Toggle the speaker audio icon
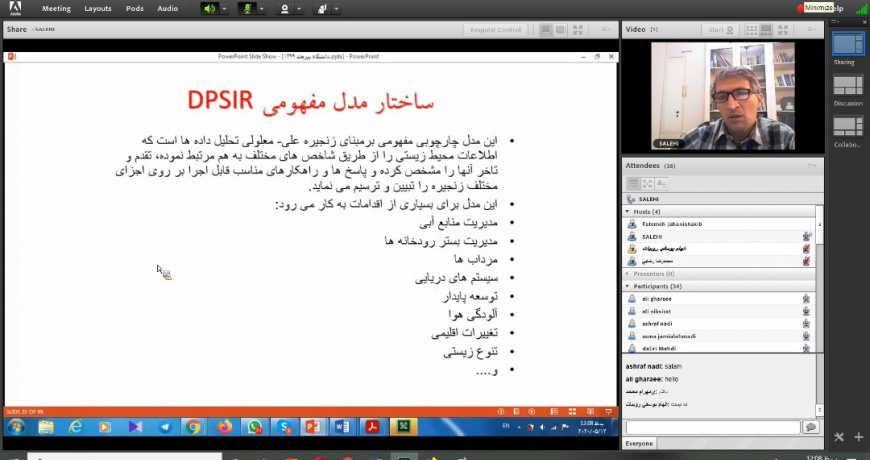This screenshot has height=460, width=870. click(210, 9)
